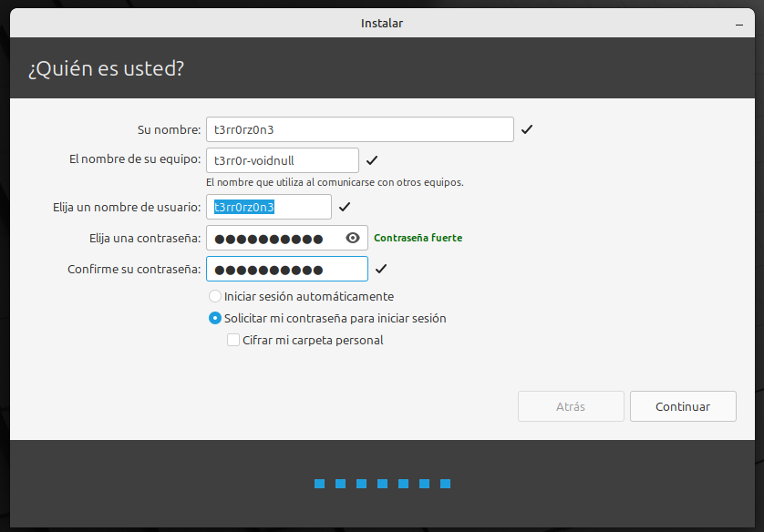Click the checkmark beside the username field
This screenshot has width=764, height=532.
click(x=344, y=208)
